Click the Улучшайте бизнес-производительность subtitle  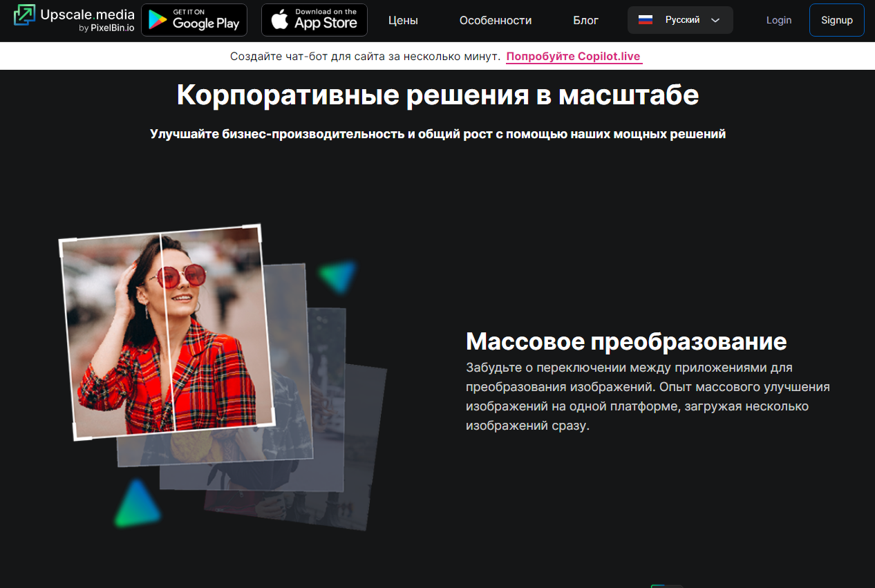[x=437, y=134]
